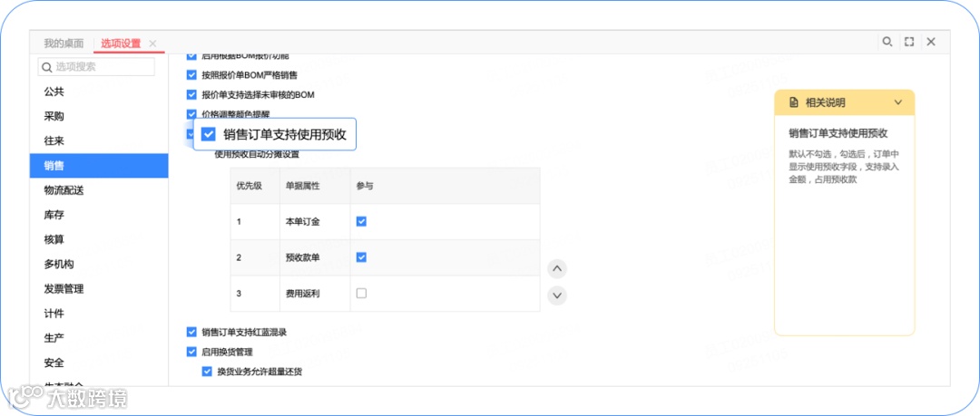Open 计件 category in sidebar
Screen dimensions: 980x416
pos(99,314)
